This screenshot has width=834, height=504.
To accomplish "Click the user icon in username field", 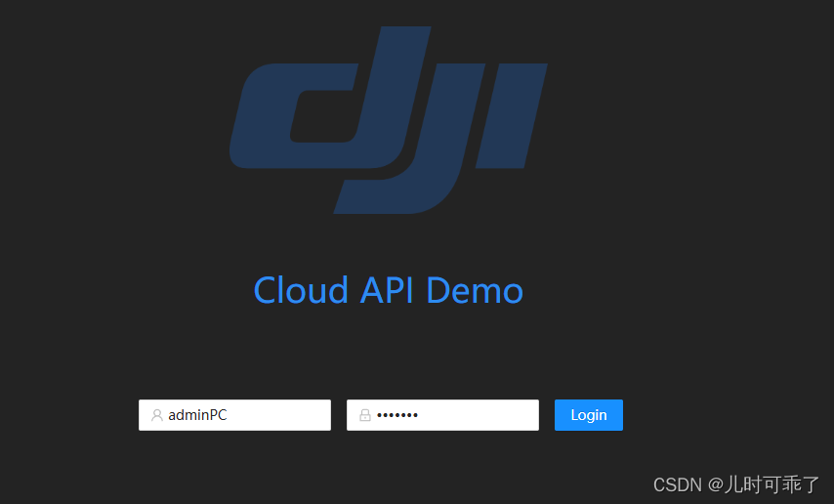I will click(157, 415).
